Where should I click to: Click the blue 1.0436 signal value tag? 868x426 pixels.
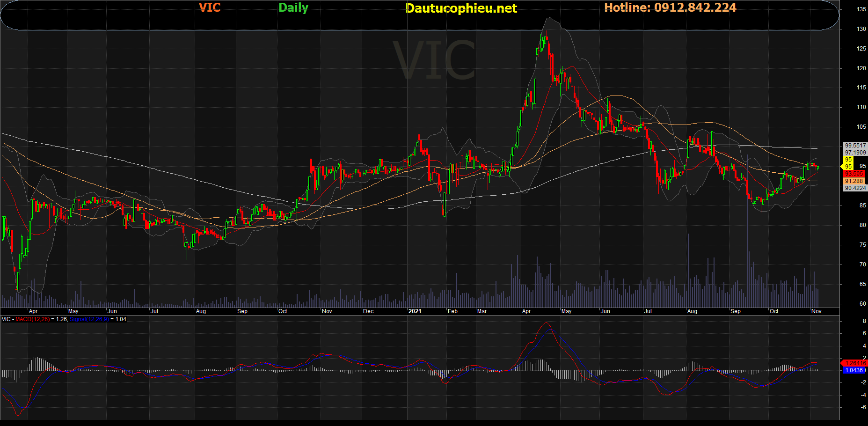[x=854, y=370]
